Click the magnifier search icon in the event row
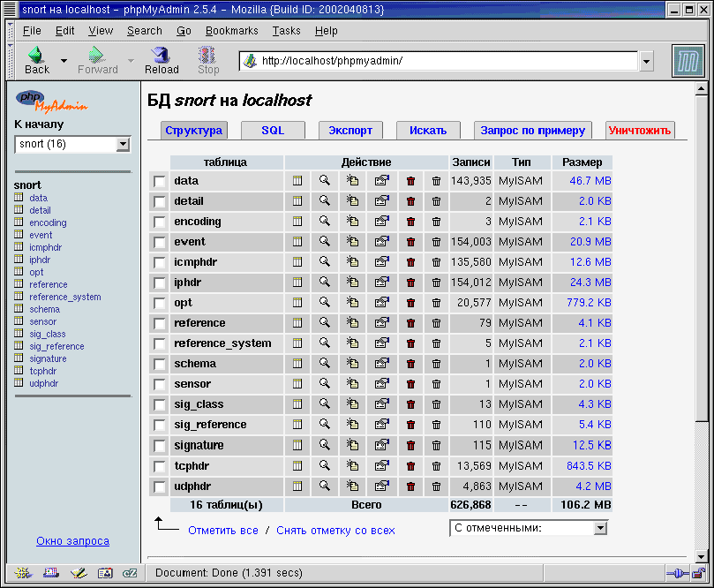Viewport: 714px width, 588px height. tap(324, 241)
